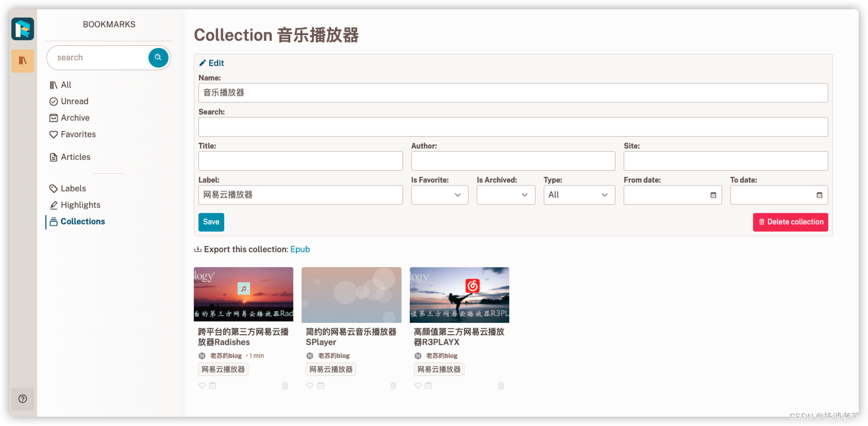Open Favorites in the sidebar
Screen dimensions: 868x426
point(73,135)
